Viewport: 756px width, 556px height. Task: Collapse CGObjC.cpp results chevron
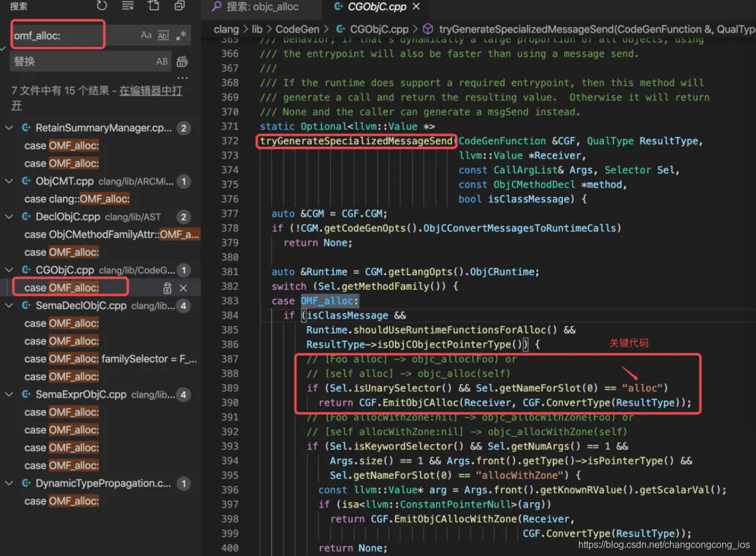click(x=10, y=270)
